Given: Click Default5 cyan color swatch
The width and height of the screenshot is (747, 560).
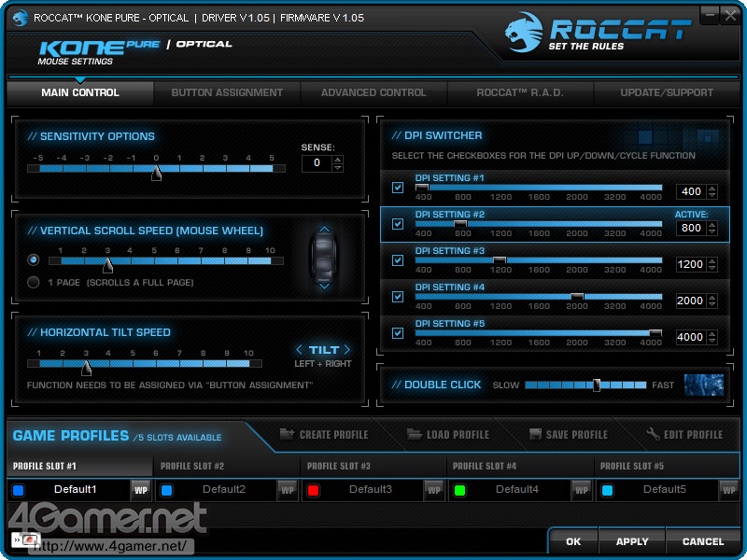Looking at the screenshot, I should (x=607, y=491).
